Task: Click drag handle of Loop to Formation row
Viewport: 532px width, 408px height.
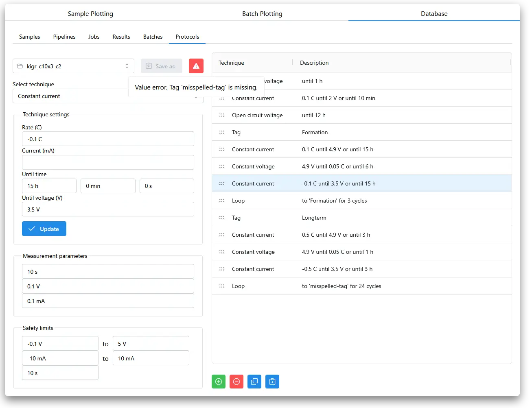Action: pos(222,201)
